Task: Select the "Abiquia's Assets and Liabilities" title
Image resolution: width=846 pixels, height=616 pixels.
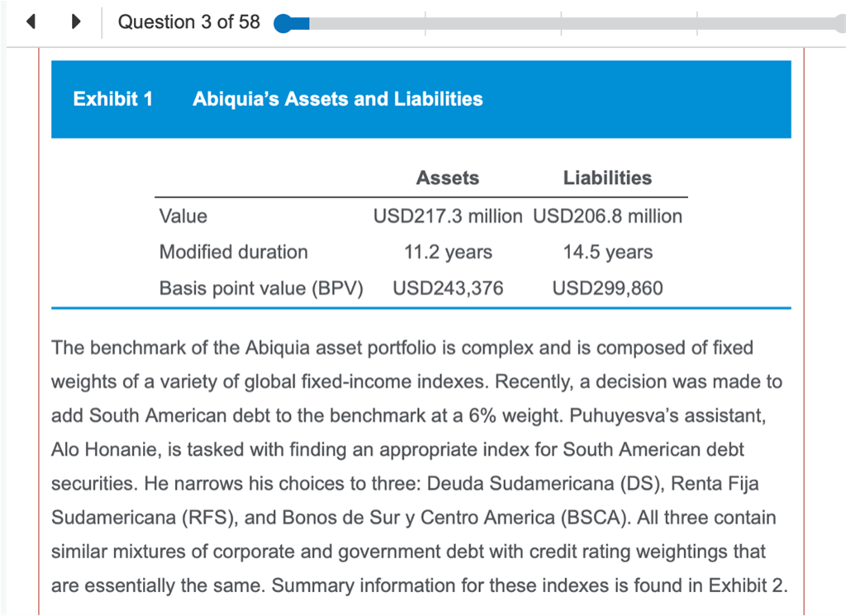Action: coord(337,99)
